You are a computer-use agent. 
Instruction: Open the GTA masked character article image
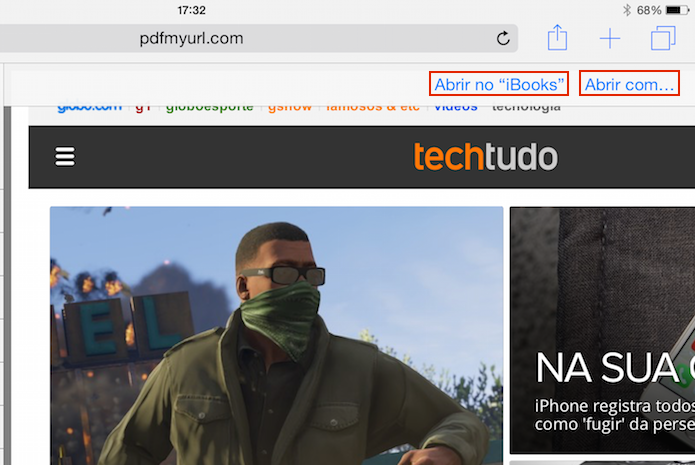pyautogui.click(x=277, y=336)
